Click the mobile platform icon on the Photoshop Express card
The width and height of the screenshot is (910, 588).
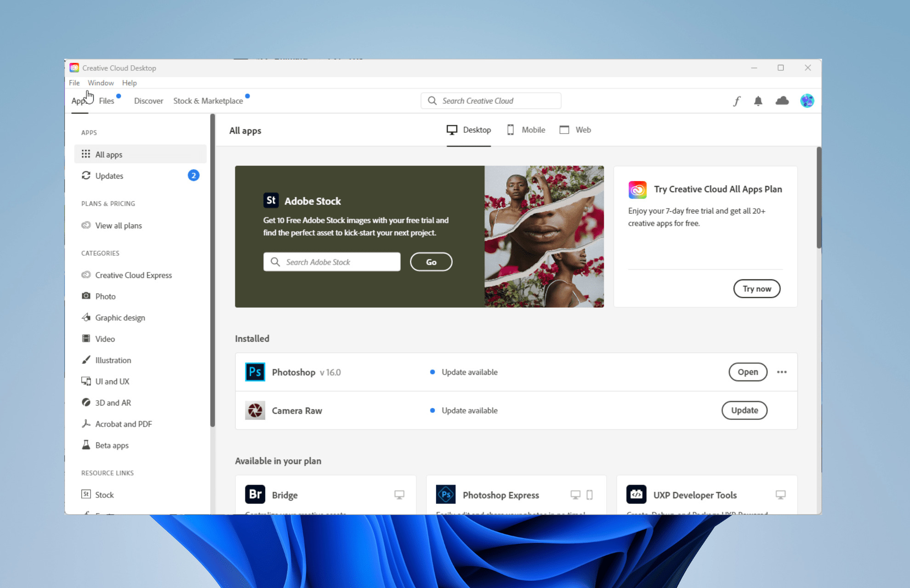[590, 495]
